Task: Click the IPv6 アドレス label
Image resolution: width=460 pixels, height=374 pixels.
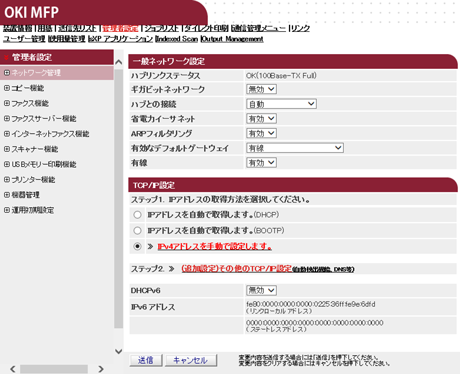Action: tap(153, 307)
